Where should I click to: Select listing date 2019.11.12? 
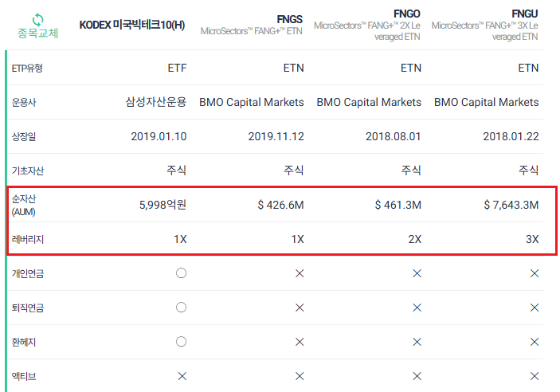tap(276, 136)
